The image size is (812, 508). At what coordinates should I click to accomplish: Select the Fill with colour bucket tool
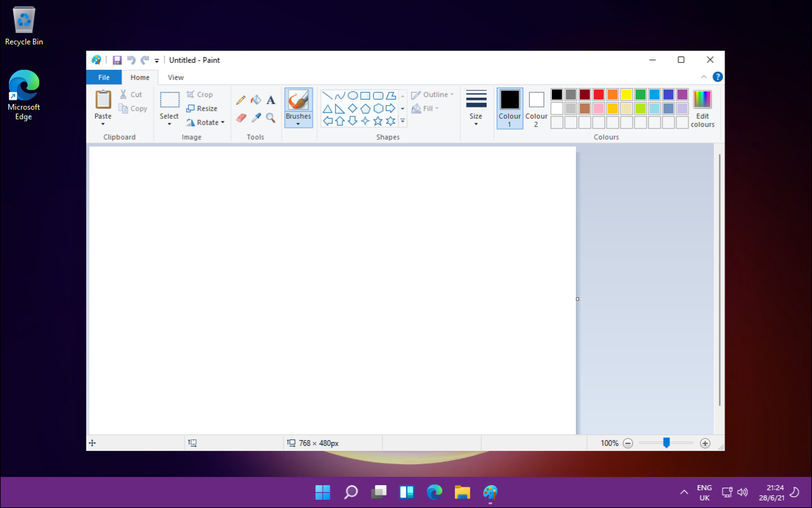pyautogui.click(x=256, y=100)
